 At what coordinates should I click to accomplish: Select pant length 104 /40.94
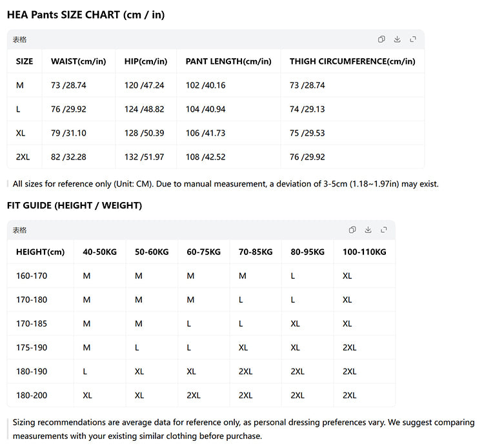(206, 109)
